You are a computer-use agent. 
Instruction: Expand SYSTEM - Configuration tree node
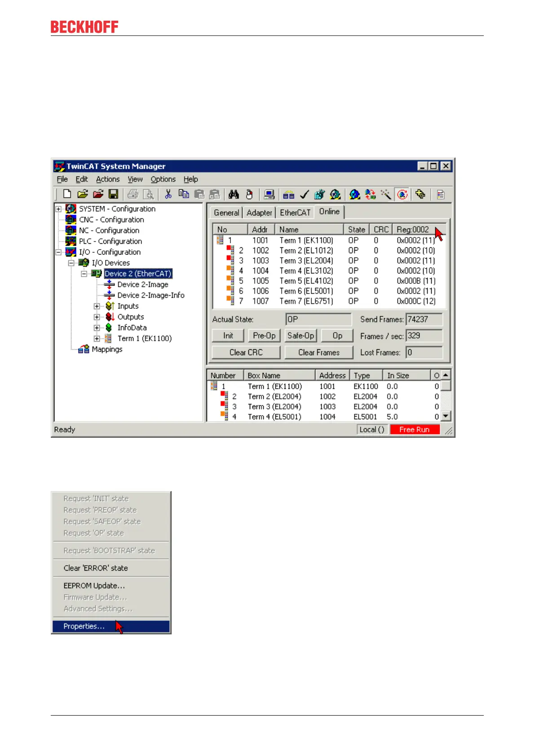click(58, 209)
